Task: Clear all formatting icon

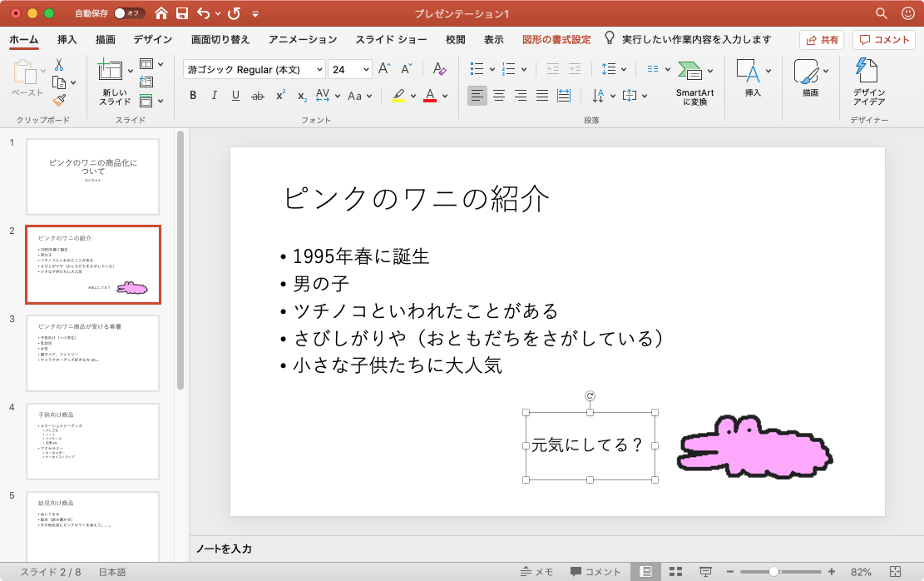Action: [x=439, y=69]
